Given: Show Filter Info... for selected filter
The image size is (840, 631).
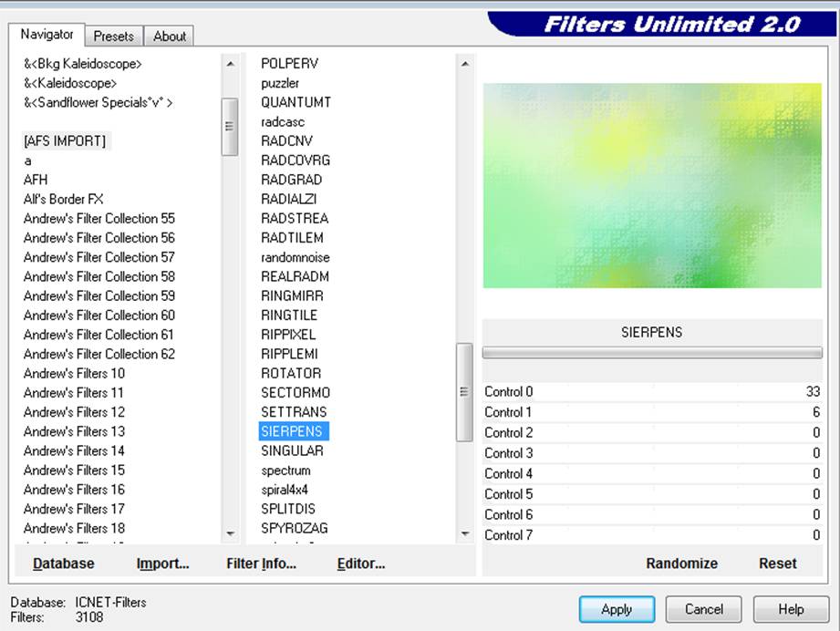Looking at the screenshot, I should pyautogui.click(x=261, y=564).
